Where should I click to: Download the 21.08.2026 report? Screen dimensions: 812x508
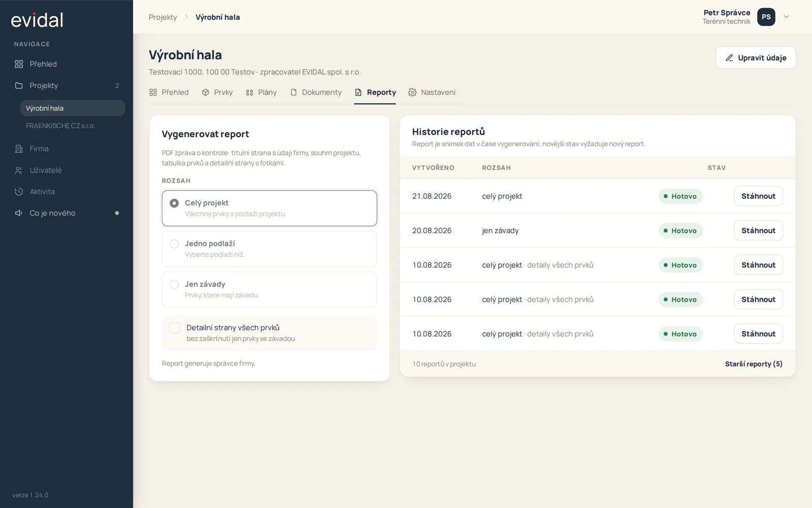coord(758,196)
